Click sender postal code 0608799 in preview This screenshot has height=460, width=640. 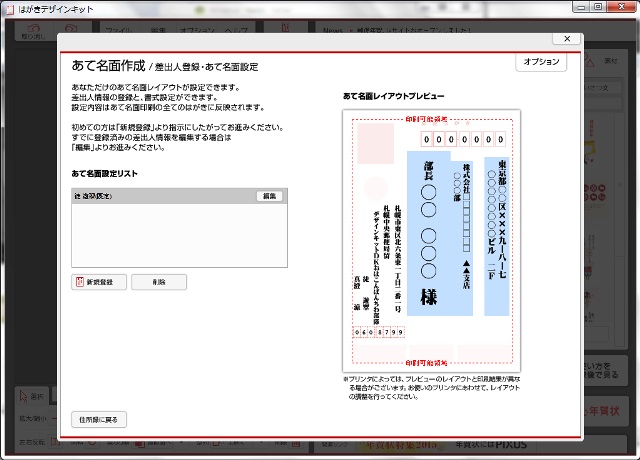tap(379, 331)
